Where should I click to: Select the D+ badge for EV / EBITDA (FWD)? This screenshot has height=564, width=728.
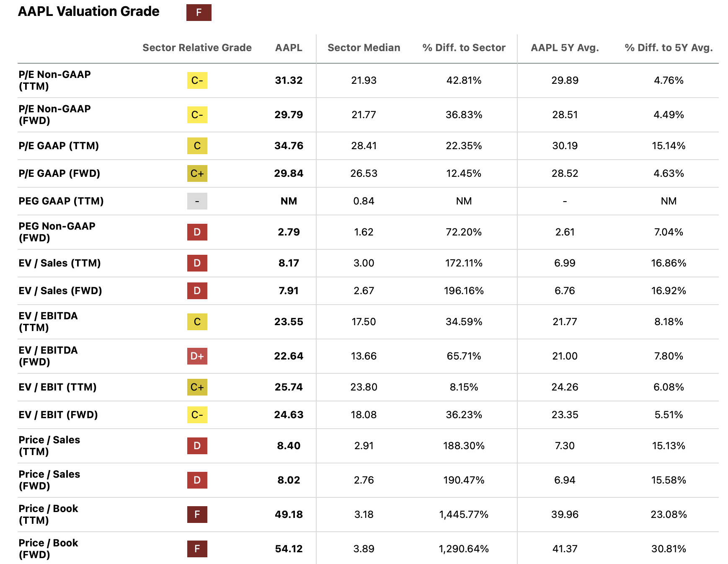(197, 356)
